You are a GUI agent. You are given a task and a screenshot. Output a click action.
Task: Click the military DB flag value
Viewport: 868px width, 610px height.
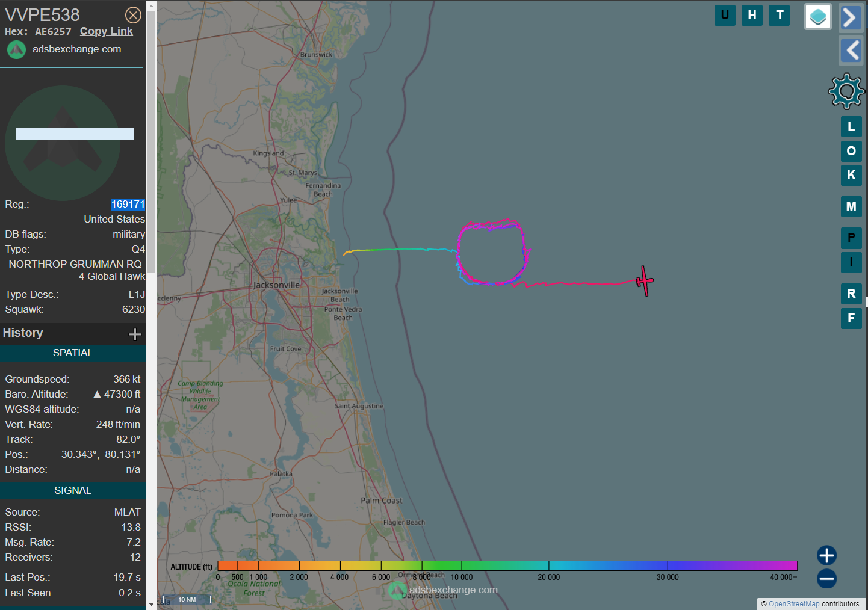click(x=129, y=234)
